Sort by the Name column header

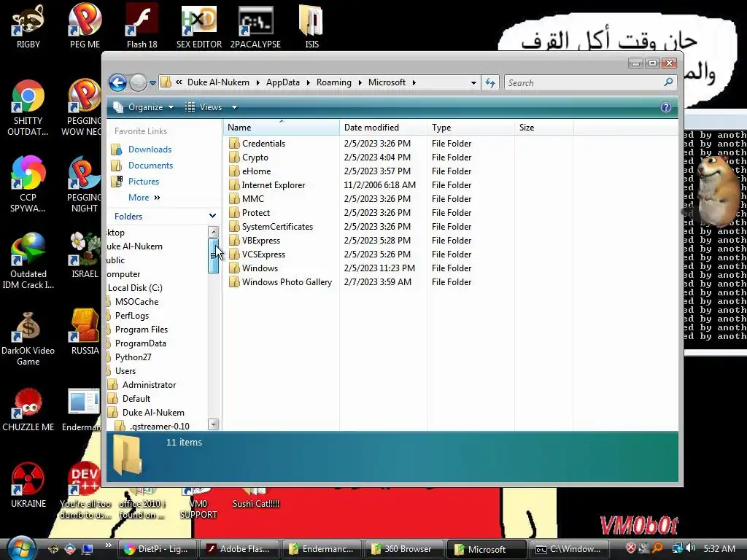(x=281, y=128)
